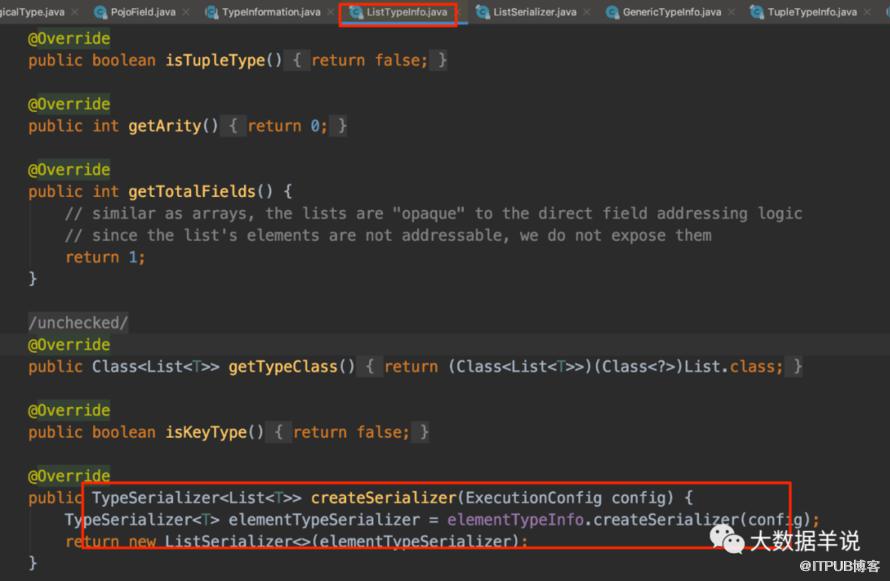Click @Override annotation above getTotalFields
890x581 pixels.
69,170
